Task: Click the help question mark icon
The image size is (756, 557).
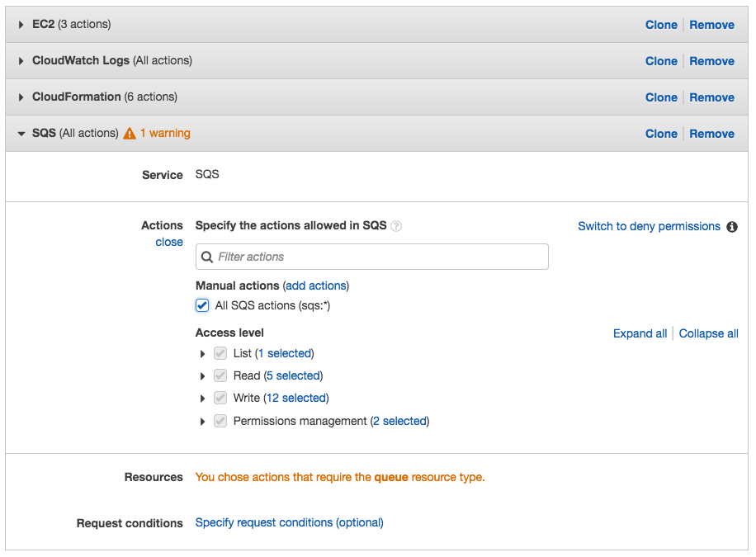Action: (396, 226)
